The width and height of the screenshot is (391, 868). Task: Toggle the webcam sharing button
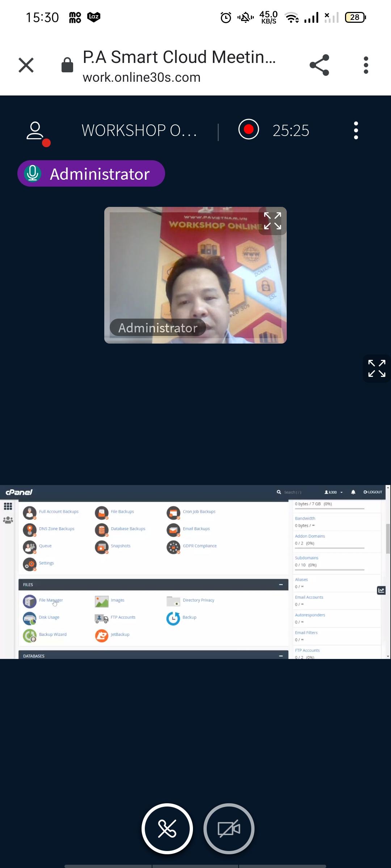click(229, 829)
